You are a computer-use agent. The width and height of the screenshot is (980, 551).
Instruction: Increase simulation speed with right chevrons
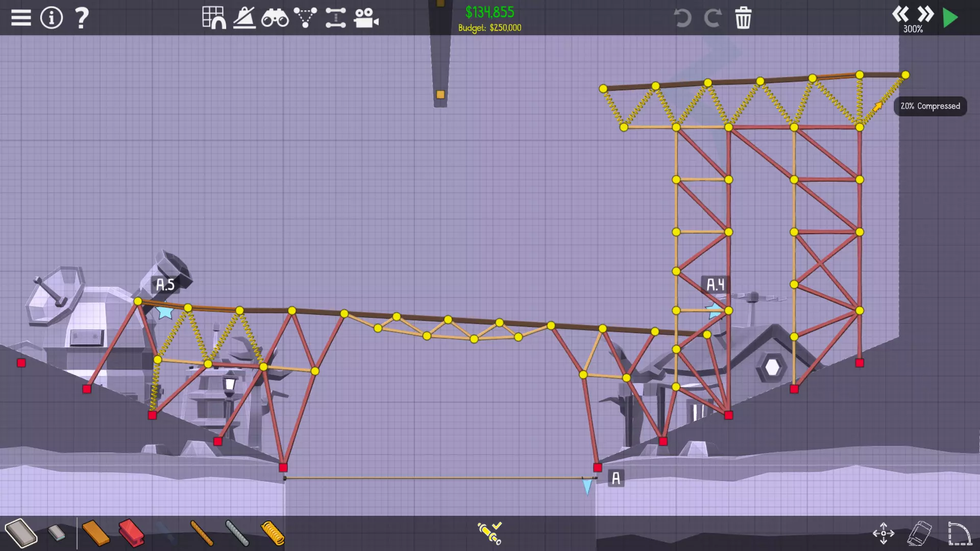925,14
